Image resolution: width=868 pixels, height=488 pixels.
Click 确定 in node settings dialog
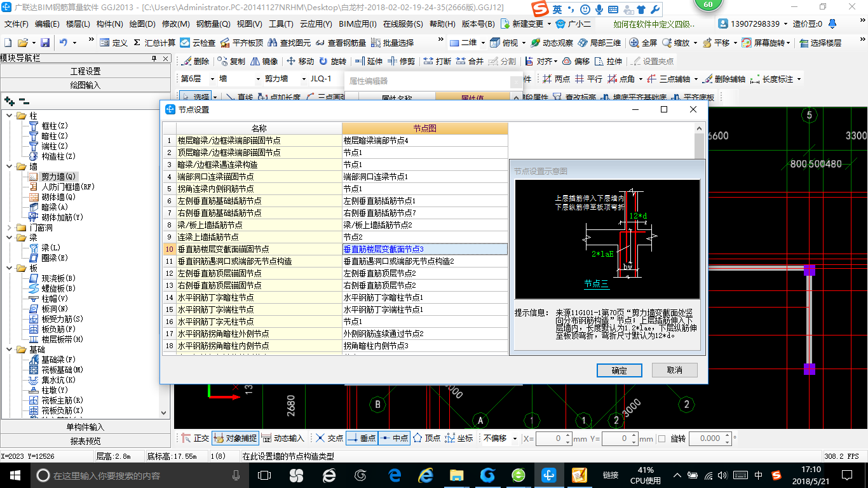point(620,370)
